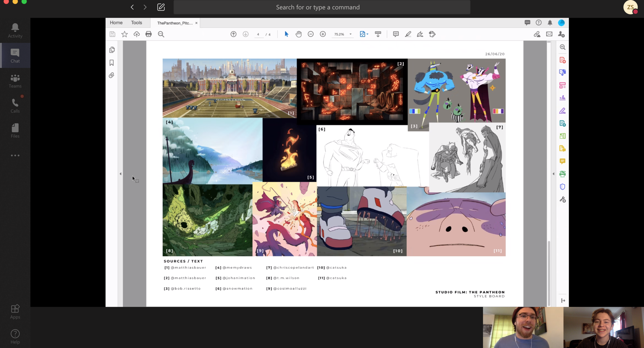644x348 pixels.
Task: Print the PDF document
Action: (x=149, y=34)
